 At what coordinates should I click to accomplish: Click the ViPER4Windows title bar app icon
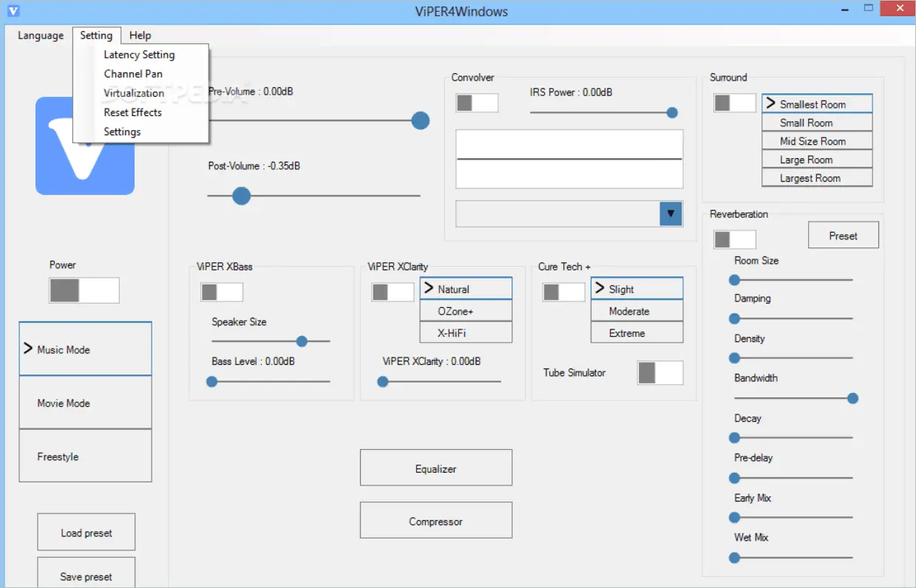tap(13, 11)
